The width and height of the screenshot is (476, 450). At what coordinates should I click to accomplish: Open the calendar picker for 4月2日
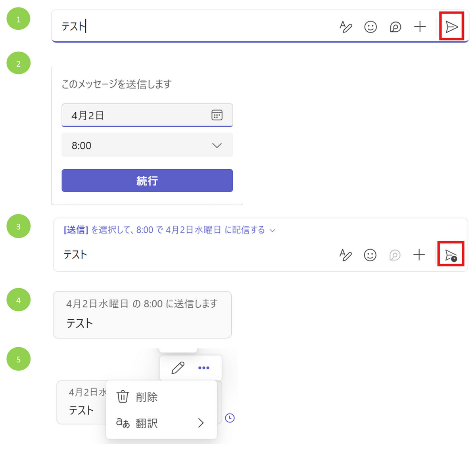217,115
